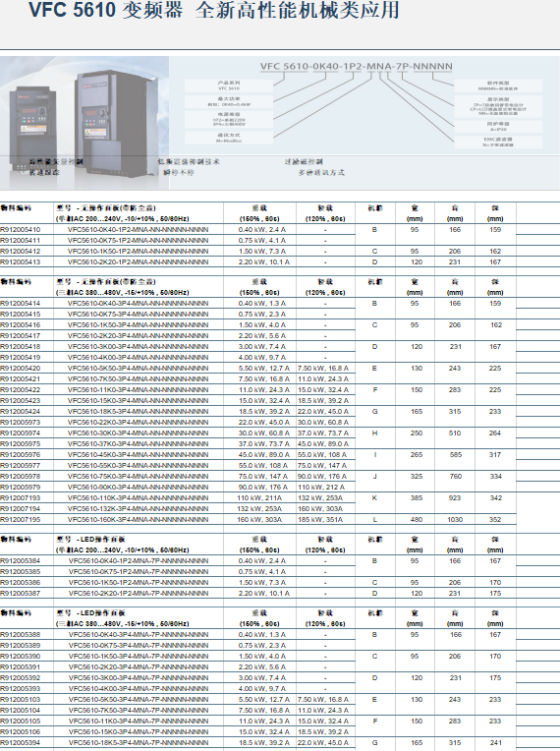Viewport: 560px width, 751px height.
Task: Select material number R912005413
Action: tap(21, 262)
